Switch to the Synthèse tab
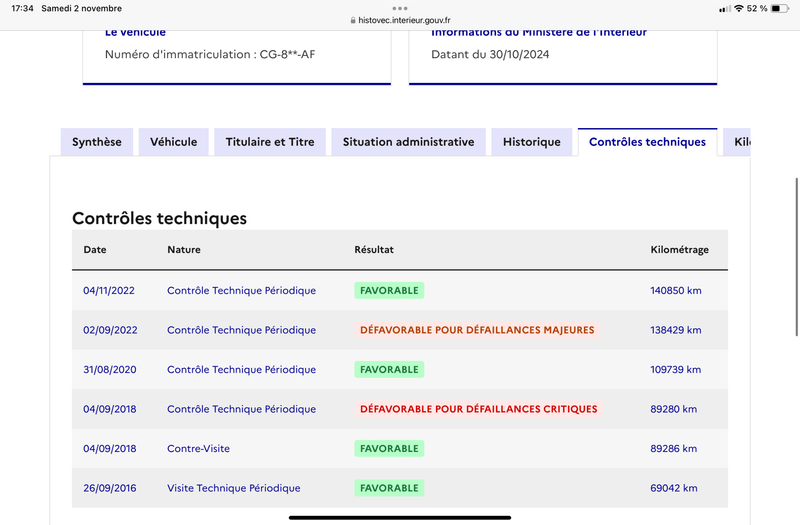This screenshot has height=525, width=800. point(97,142)
